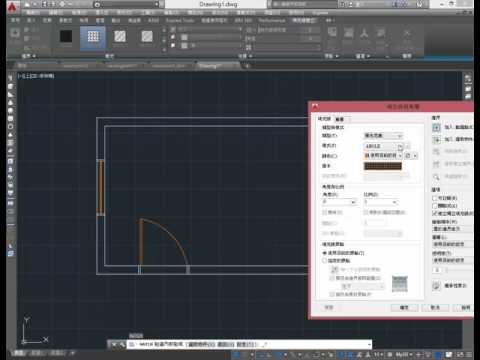
Task: Enable the annotative checkbox in options
Action: coord(435,198)
